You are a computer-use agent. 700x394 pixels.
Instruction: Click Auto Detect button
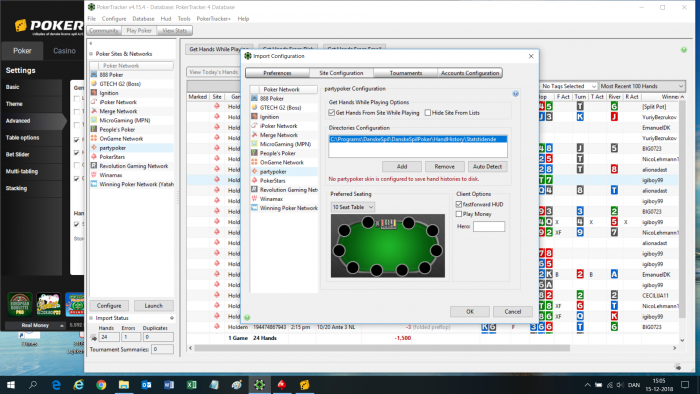click(488, 166)
